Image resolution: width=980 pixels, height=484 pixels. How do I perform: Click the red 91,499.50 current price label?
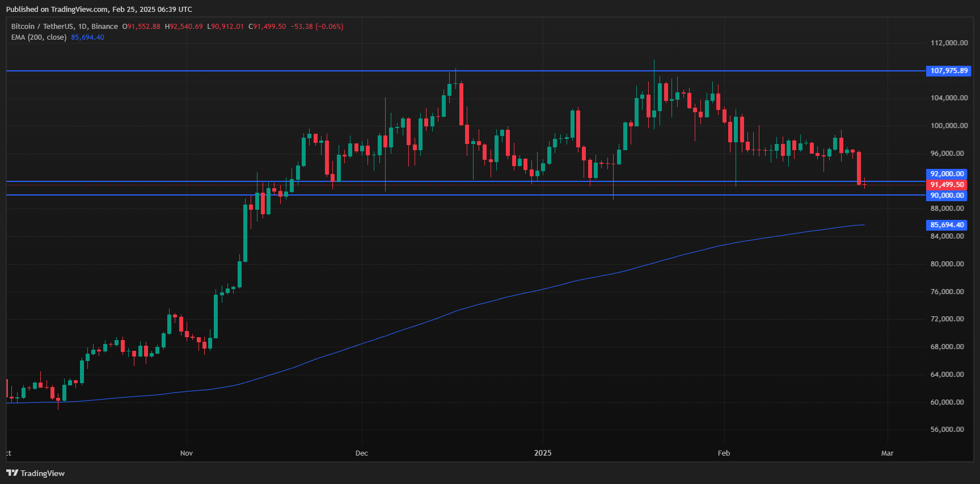coord(947,185)
